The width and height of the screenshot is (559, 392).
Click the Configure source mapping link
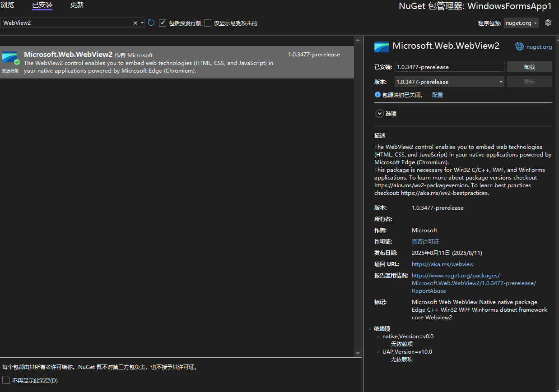437,95
